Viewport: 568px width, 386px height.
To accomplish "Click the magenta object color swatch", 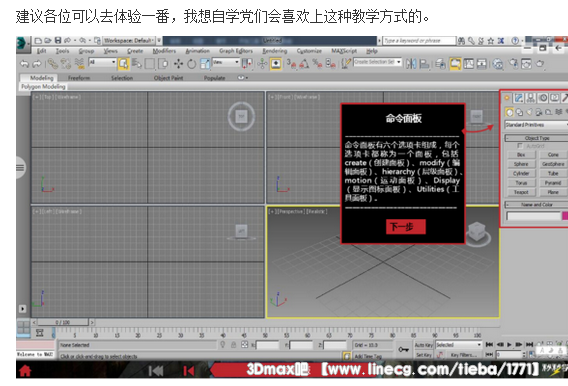I will click(565, 216).
